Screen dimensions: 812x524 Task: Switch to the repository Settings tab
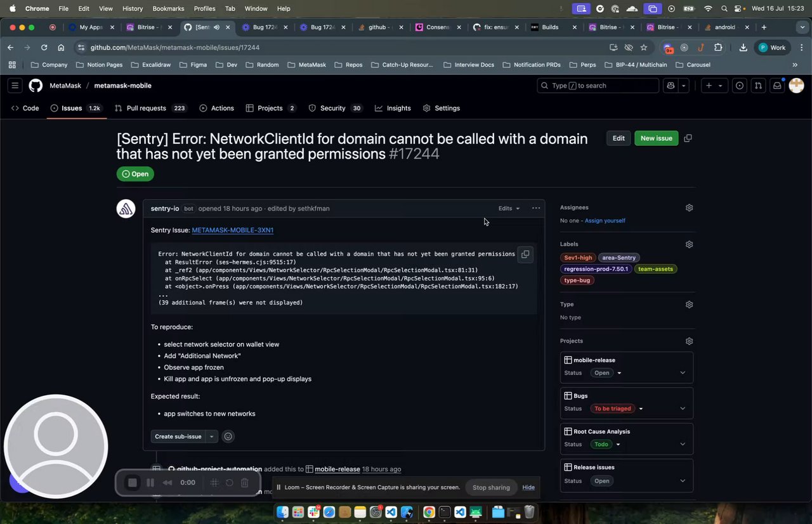(441, 108)
